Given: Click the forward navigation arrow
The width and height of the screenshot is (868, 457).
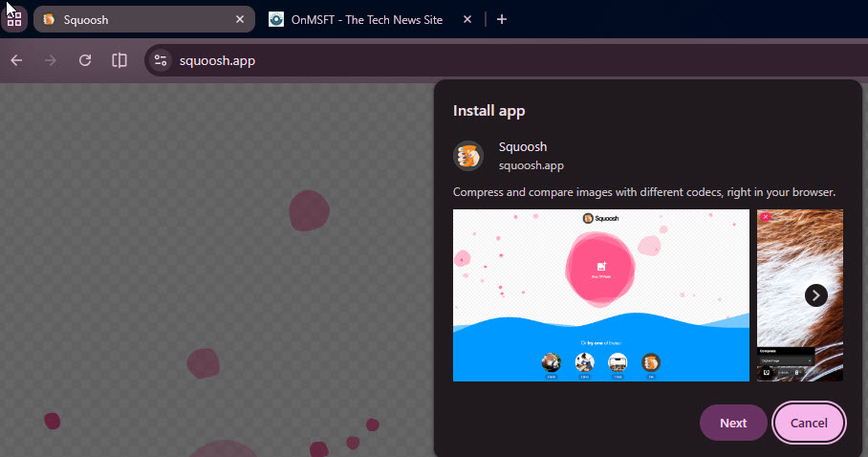Looking at the screenshot, I should (x=51, y=60).
